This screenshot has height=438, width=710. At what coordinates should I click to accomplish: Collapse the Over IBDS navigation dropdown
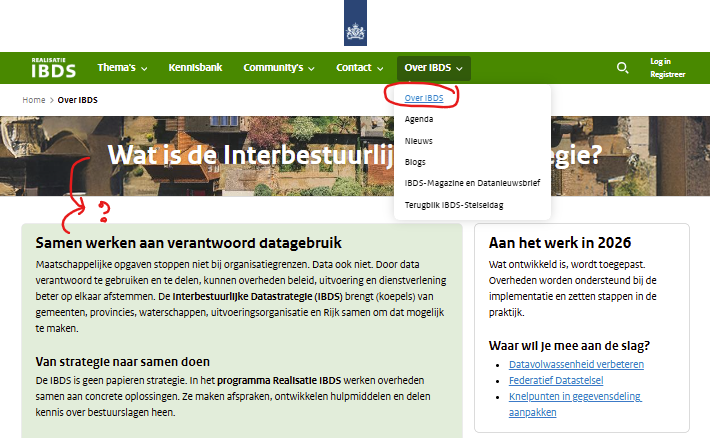[434, 68]
